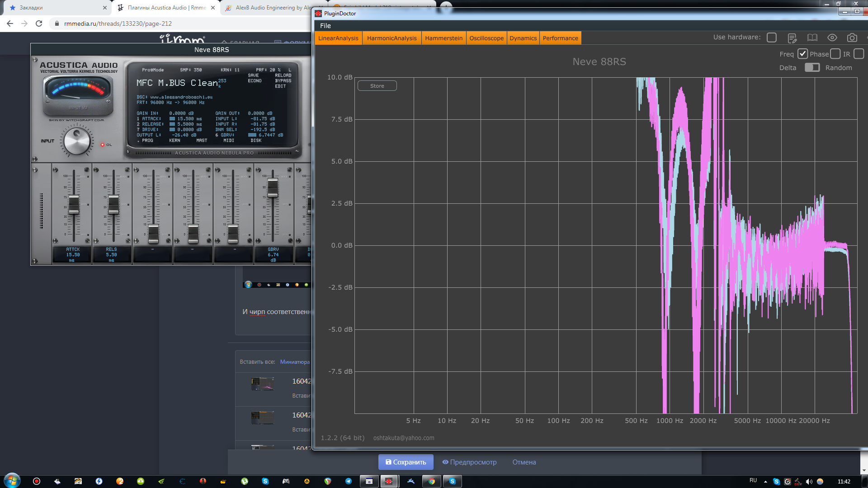Open the PluginDoctor taskbar button
Viewport: 868px width, 488px height.
[389, 481]
